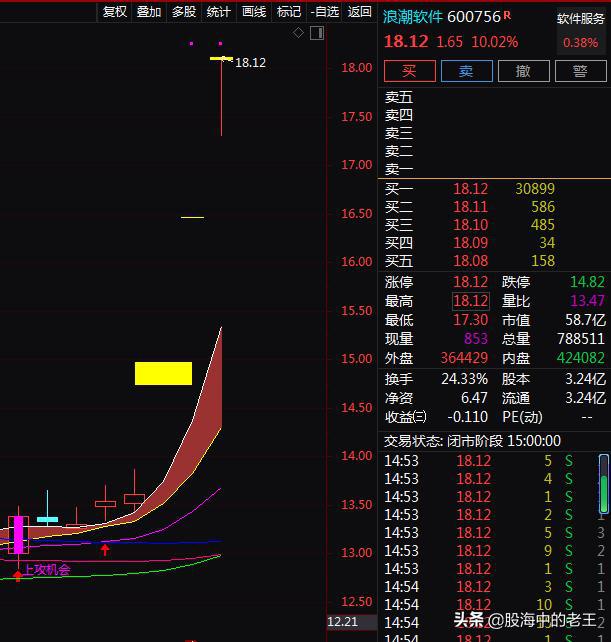Click the 收益(三) value -0.110
This screenshot has height=642, width=611.
point(467,417)
